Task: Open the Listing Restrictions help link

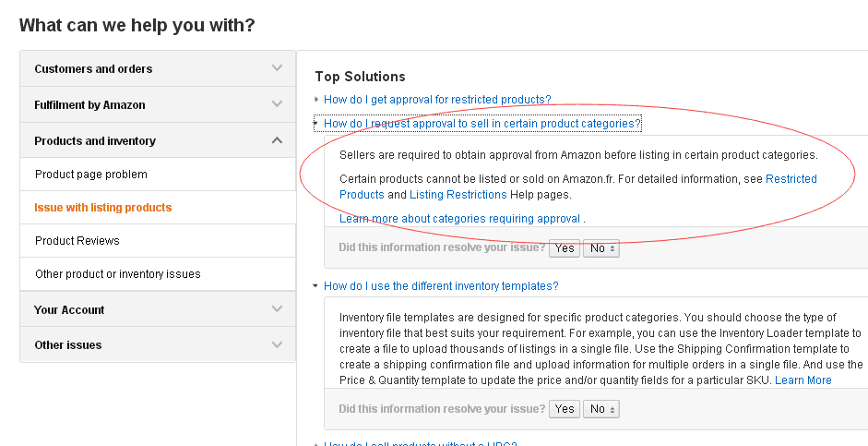Action: pyautogui.click(x=458, y=195)
